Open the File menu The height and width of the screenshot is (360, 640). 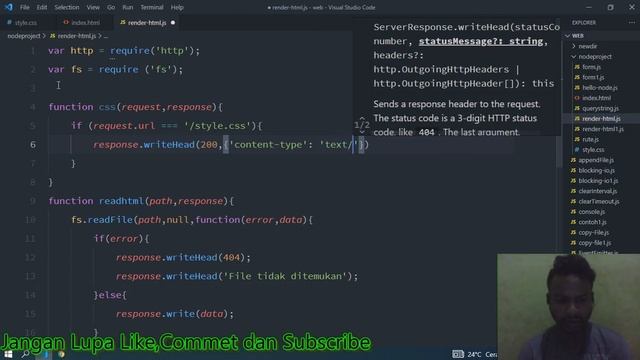pos(24,7)
